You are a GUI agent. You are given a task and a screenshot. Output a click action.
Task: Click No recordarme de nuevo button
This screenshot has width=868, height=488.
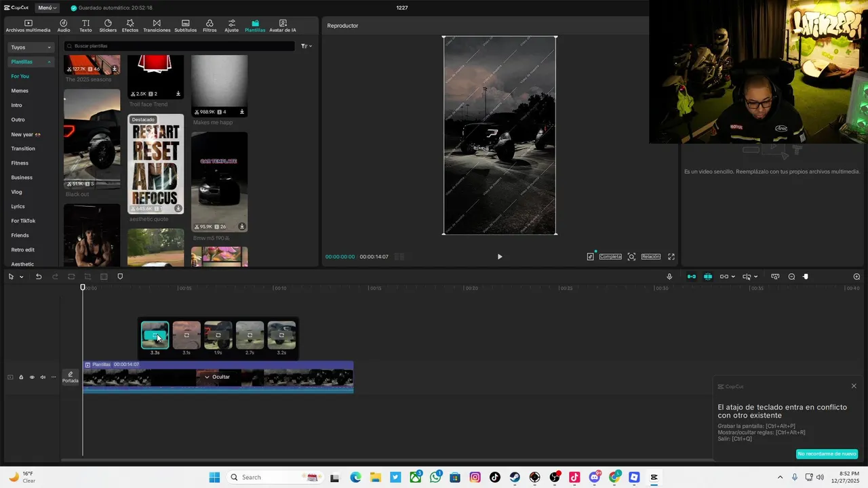827,453
